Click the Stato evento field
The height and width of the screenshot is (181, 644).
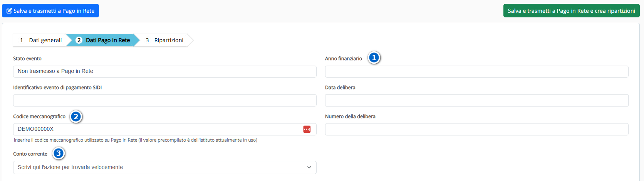(x=165, y=71)
